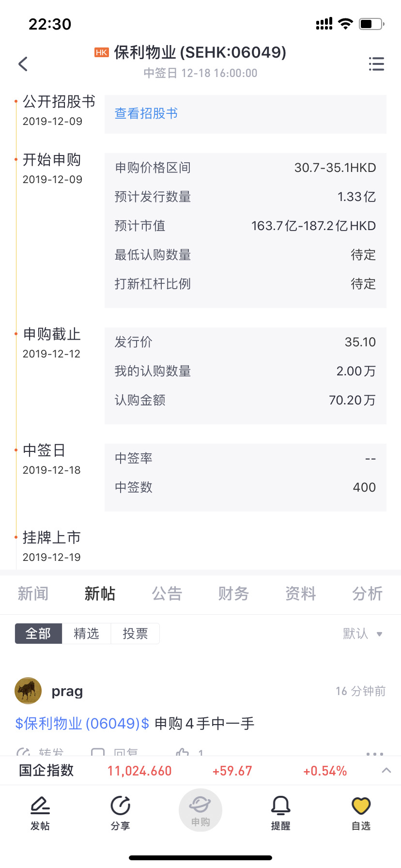401x868 pixels.
Task: Open the list menu icon at top right
Action: 376,64
